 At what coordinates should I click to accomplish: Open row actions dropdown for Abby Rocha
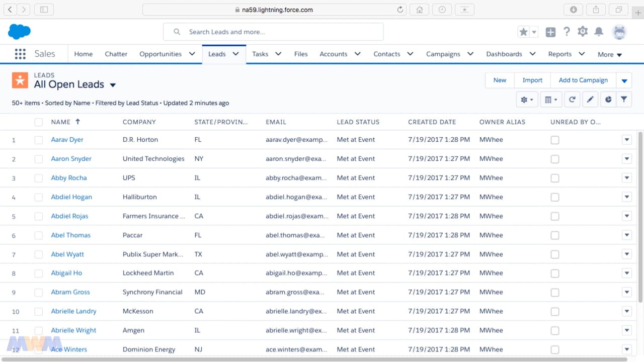pyautogui.click(x=626, y=178)
